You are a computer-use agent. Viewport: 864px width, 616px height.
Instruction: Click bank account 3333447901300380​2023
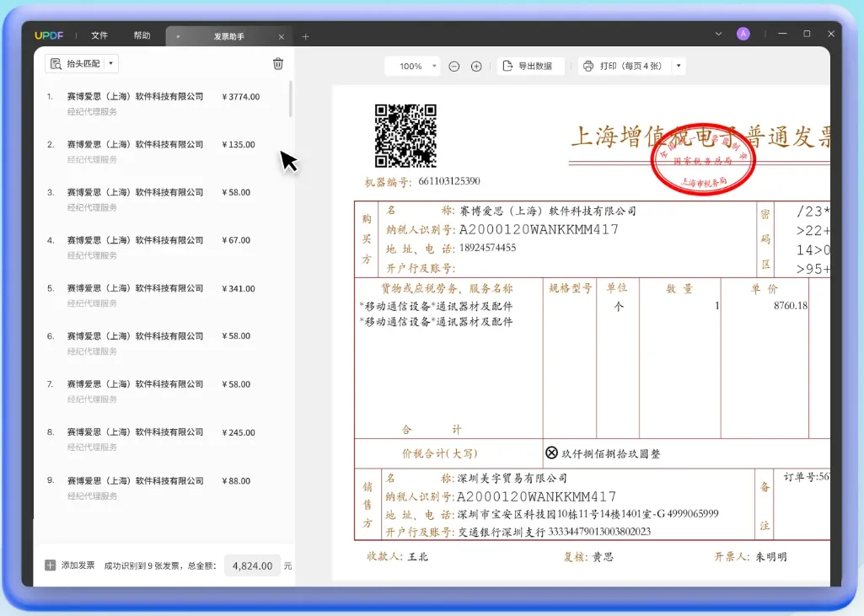coord(600,531)
